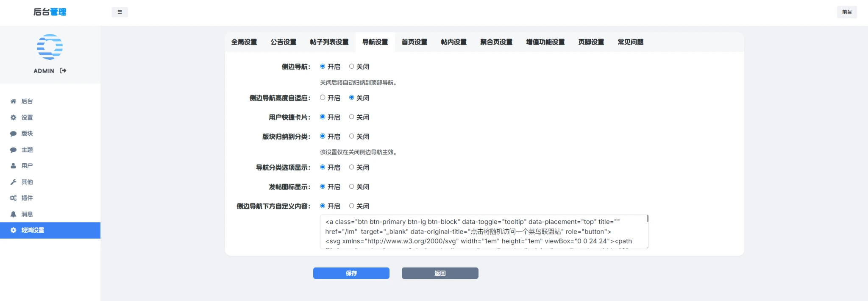Enable 侧边导航下方自定义内容
This screenshot has width=868, height=301.
click(x=323, y=206)
